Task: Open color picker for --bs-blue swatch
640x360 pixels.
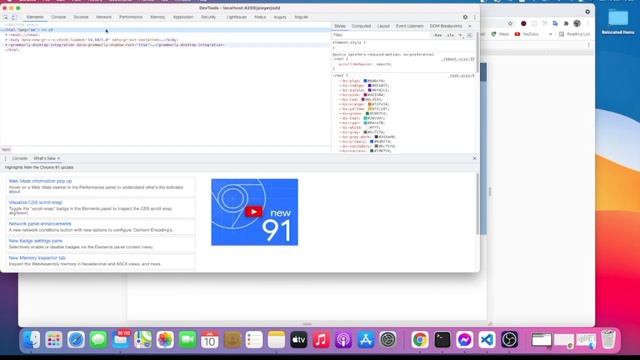Action: pyautogui.click(x=365, y=81)
